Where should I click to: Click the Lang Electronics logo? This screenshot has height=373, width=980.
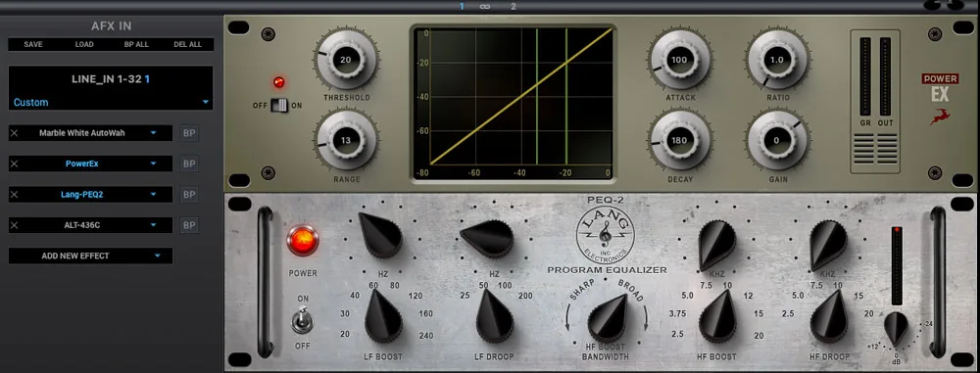pos(605,235)
